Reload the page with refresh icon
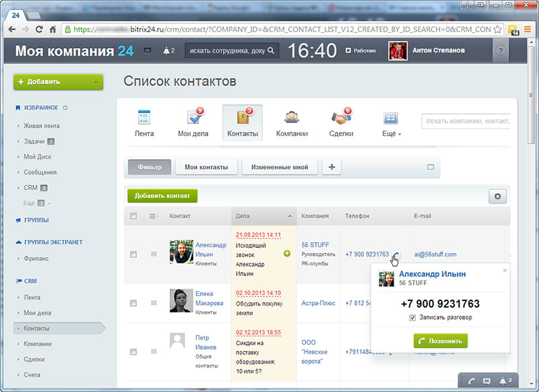 tap(39, 30)
